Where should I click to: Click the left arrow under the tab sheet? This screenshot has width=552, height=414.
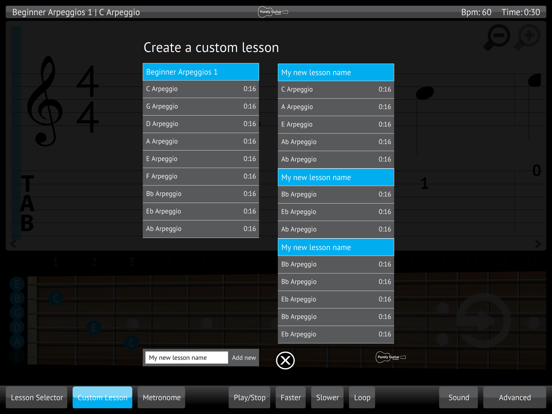pos(13,244)
